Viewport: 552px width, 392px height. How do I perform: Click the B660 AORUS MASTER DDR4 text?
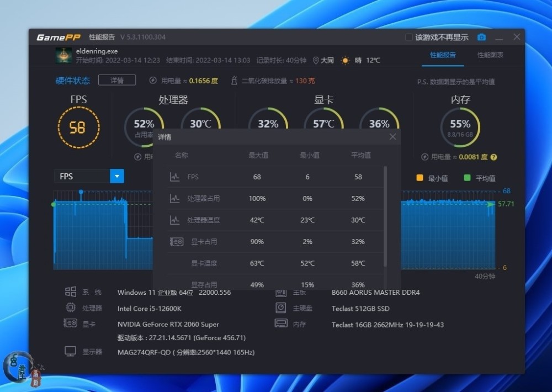click(375, 292)
